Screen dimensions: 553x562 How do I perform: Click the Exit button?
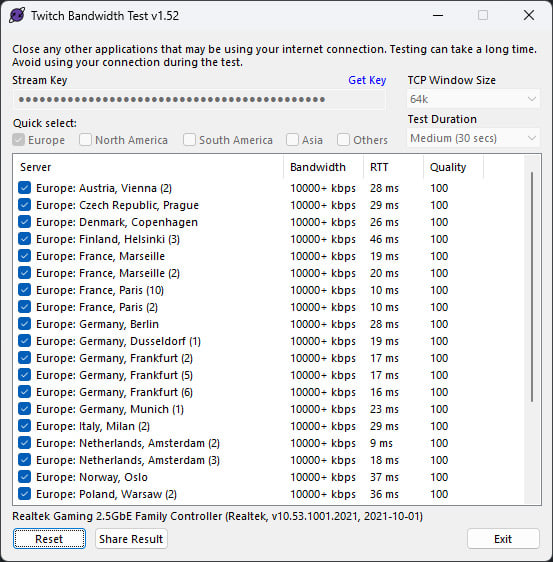coord(503,539)
